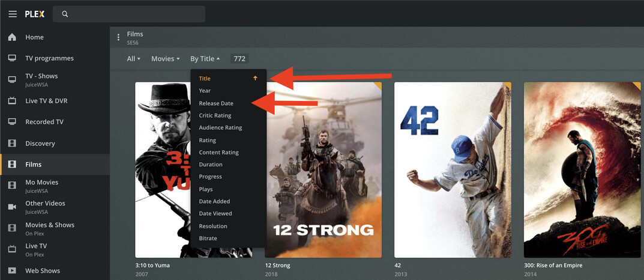Click the Discovery film icon

(x=13, y=144)
